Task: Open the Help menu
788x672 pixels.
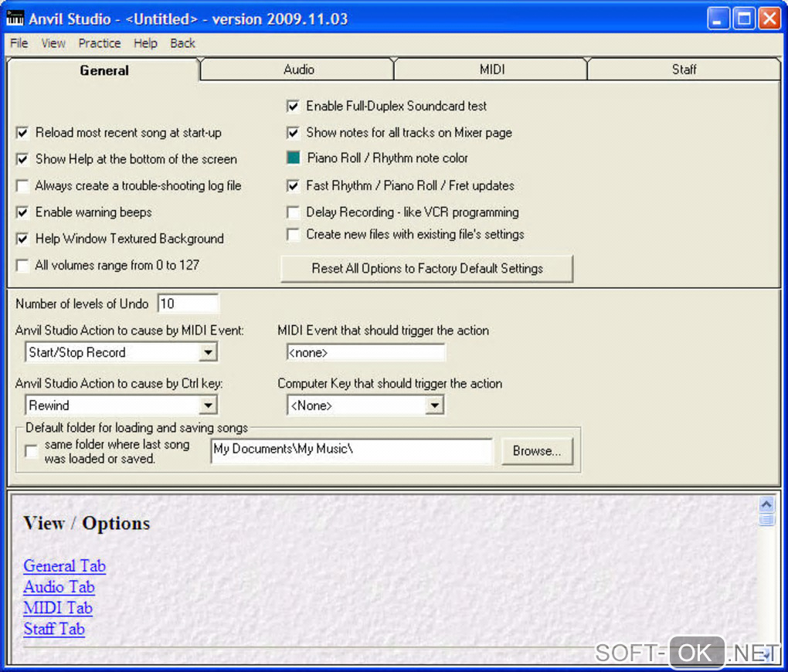Action: tap(145, 43)
